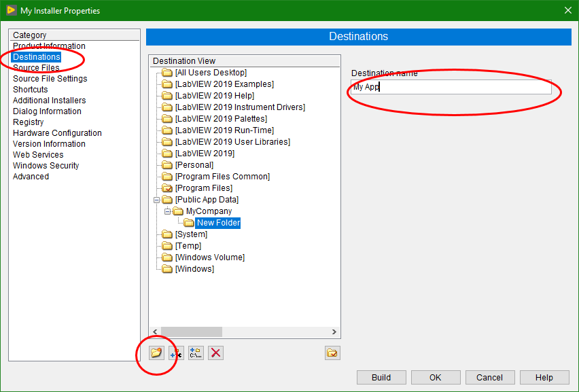Screen dimensions: 579x392
Task: Collapse the [Public App Data] tree node
Action: click(156, 200)
